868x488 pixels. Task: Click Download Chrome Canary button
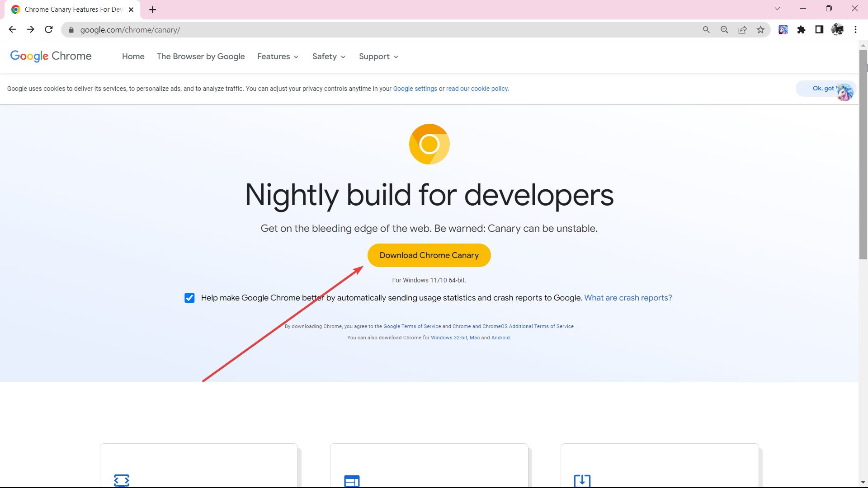[429, 255]
